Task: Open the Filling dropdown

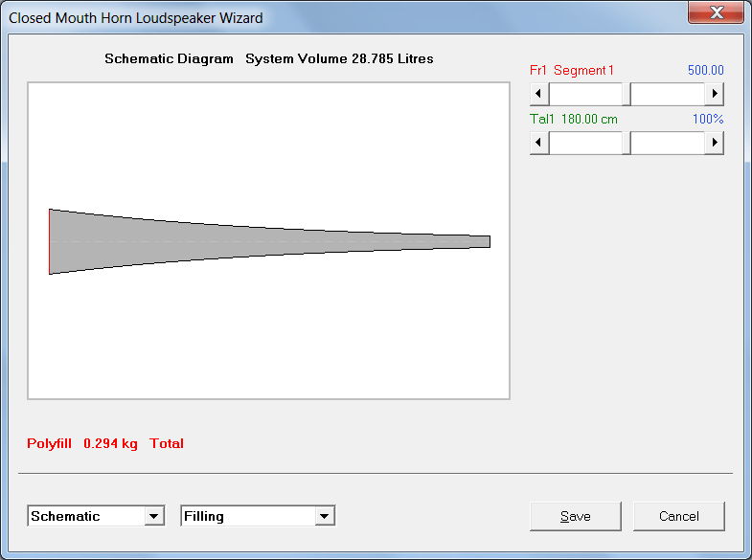Action: 324,516
